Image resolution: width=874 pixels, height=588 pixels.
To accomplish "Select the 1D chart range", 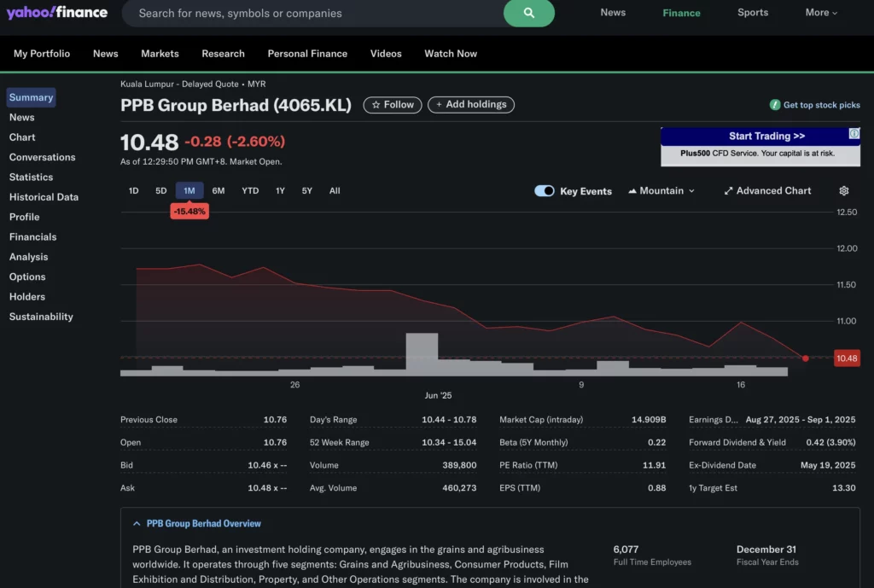I will (133, 190).
